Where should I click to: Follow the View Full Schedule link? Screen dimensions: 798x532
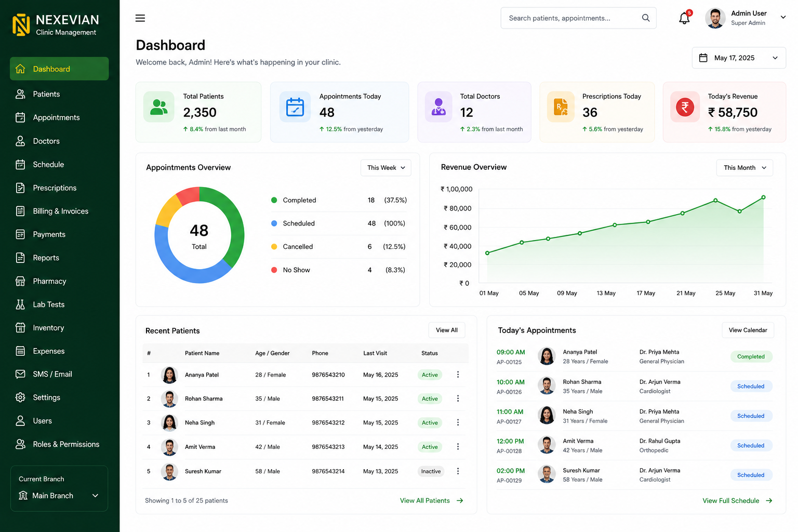point(737,501)
